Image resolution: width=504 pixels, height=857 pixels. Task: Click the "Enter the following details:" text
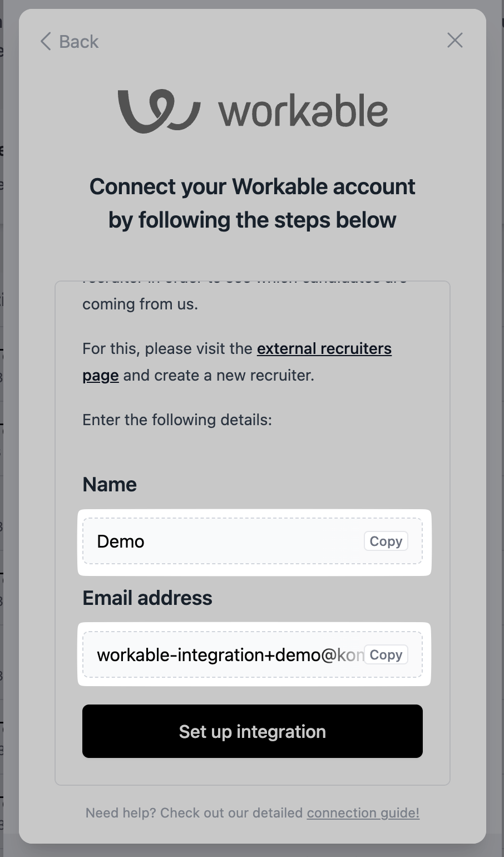(x=177, y=420)
